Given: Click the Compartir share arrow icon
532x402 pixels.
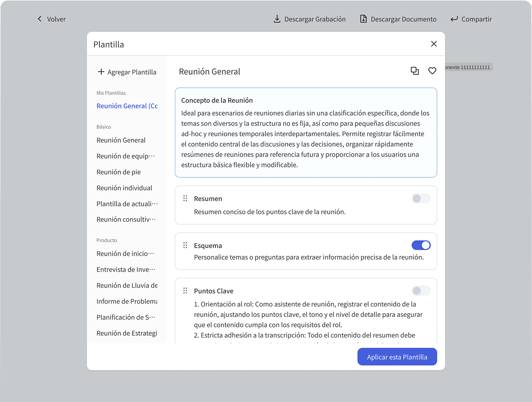Looking at the screenshot, I should [454, 19].
